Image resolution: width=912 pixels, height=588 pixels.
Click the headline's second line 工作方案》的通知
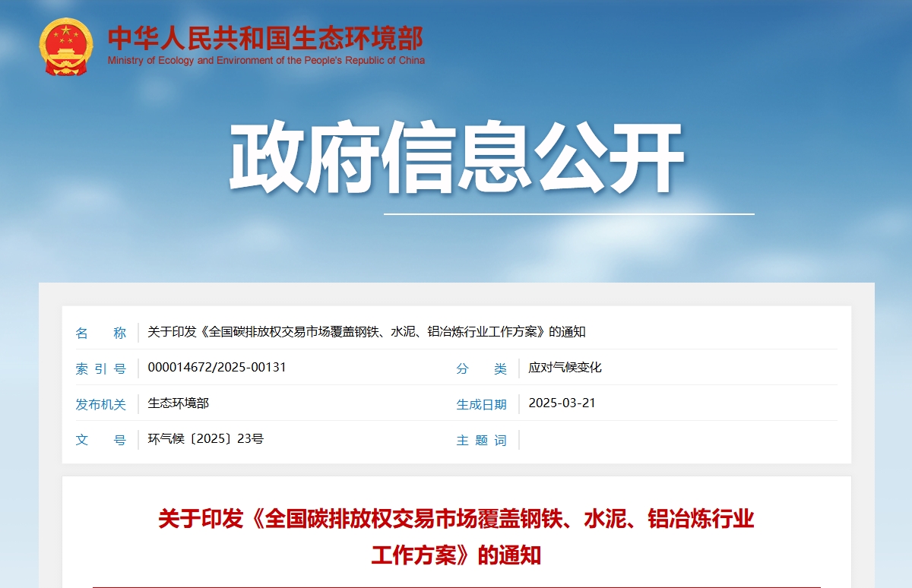coord(456,555)
